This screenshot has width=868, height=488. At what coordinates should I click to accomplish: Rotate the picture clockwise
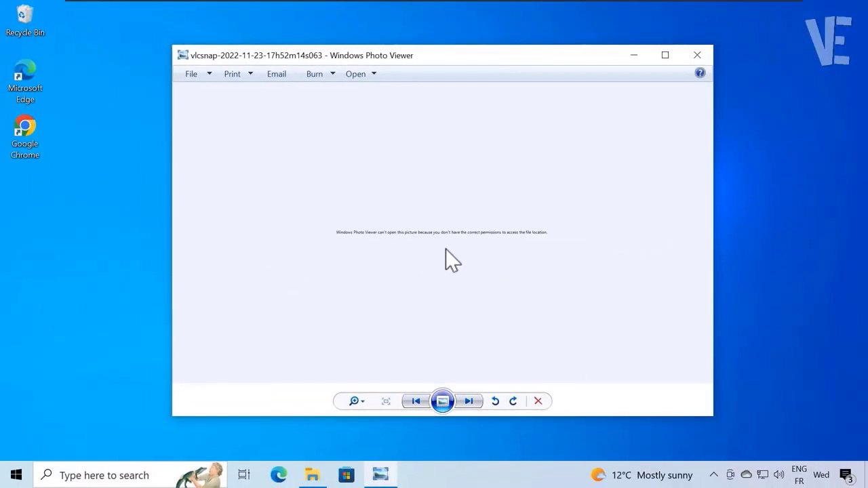pyautogui.click(x=513, y=401)
